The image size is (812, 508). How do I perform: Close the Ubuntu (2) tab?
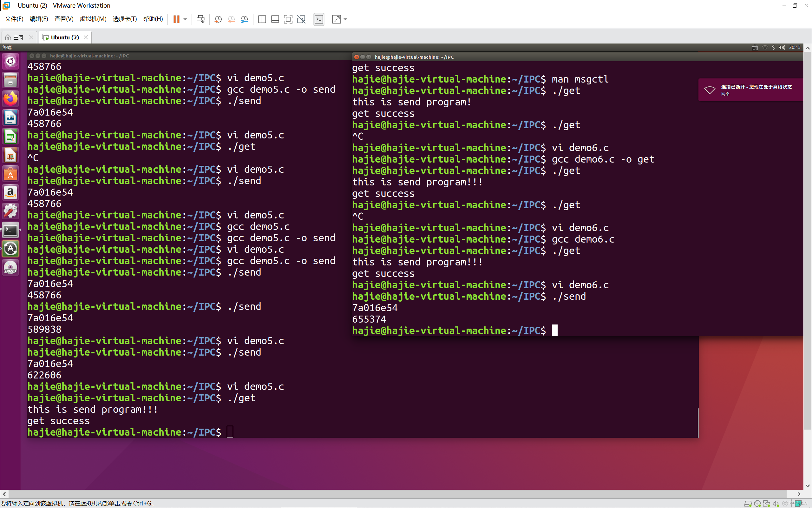[86, 37]
